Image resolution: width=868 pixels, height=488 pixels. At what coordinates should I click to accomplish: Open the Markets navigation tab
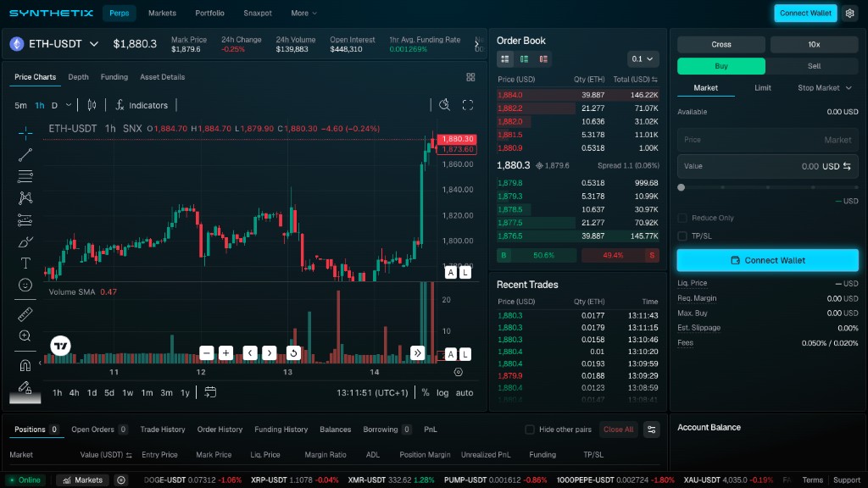click(x=162, y=14)
